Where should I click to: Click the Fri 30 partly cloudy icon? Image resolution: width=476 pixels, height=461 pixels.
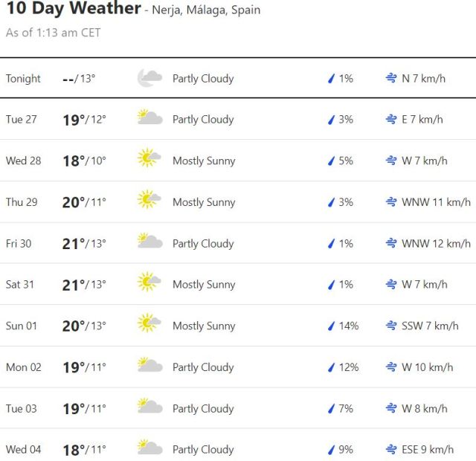click(x=149, y=242)
